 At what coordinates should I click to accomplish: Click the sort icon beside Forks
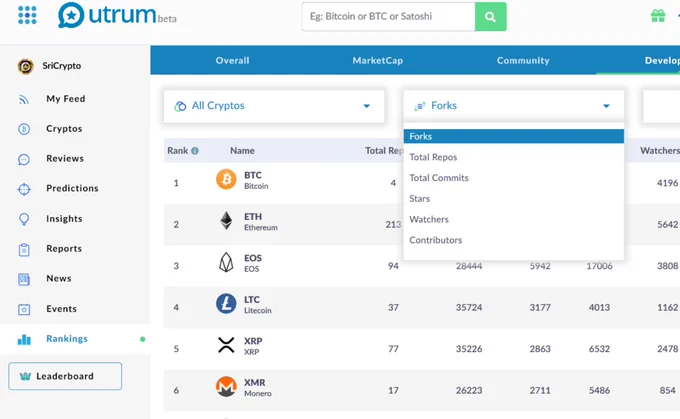[419, 106]
